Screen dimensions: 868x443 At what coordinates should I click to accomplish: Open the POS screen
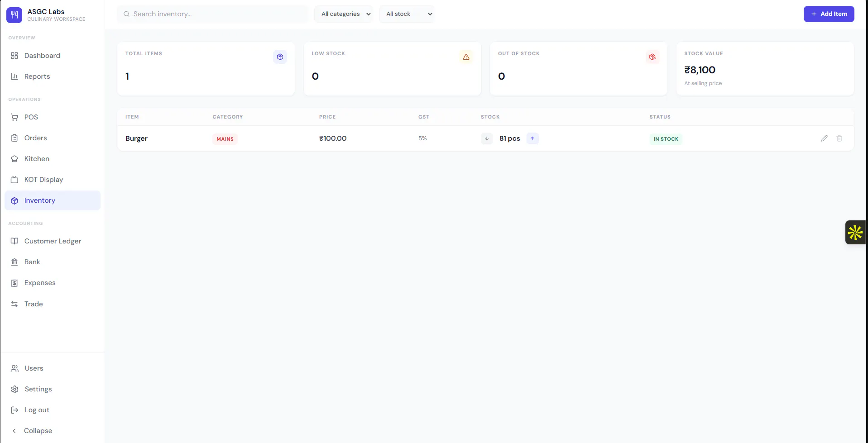[53, 117]
